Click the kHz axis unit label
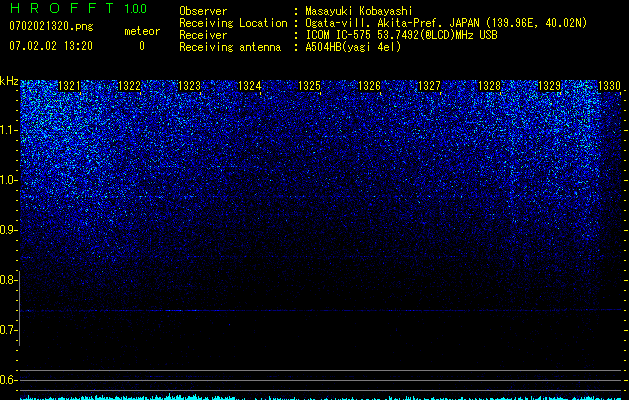 coord(9,81)
